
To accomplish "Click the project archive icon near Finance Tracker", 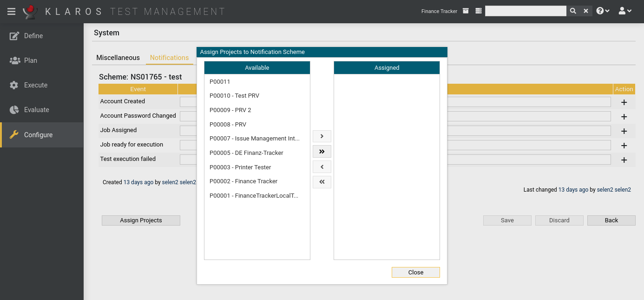I will pyautogui.click(x=466, y=10).
